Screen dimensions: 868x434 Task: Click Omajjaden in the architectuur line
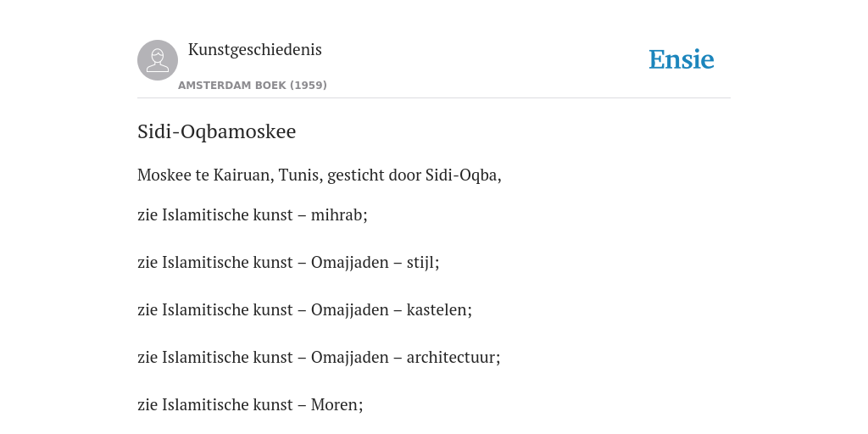[x=350, y=358]
